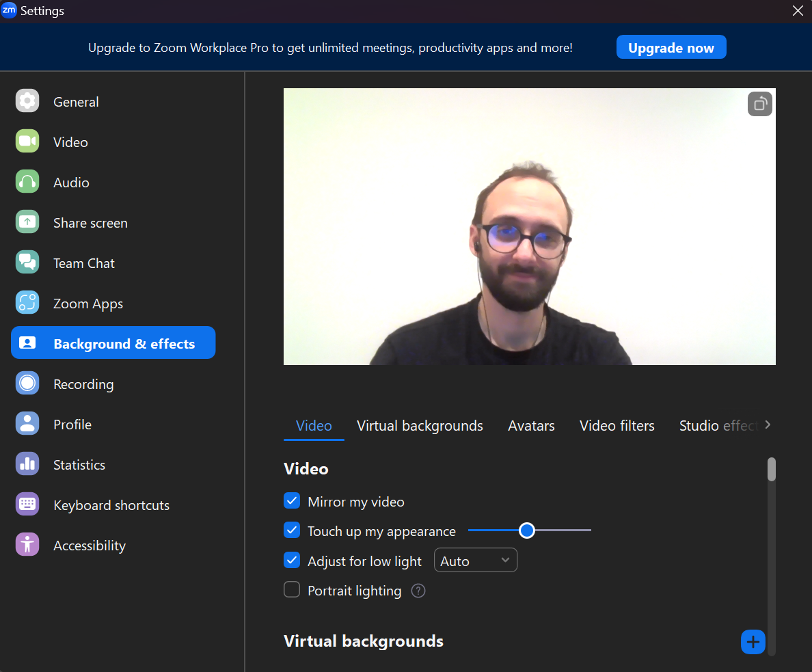Show more tabs with right chevron

768,425
